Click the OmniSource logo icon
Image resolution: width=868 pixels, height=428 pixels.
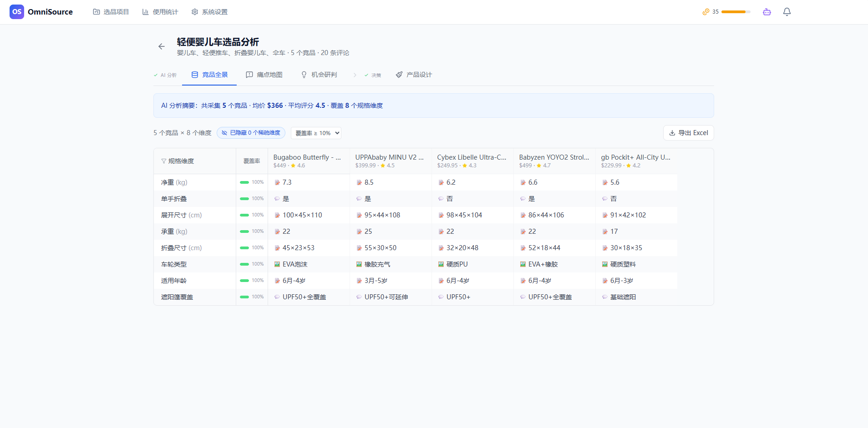tap(17, 11)
